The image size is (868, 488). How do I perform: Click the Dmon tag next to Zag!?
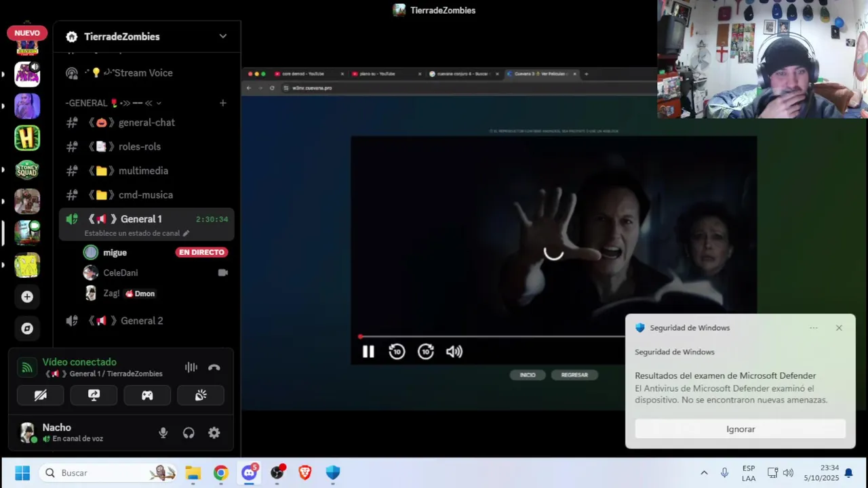point(140,293)
